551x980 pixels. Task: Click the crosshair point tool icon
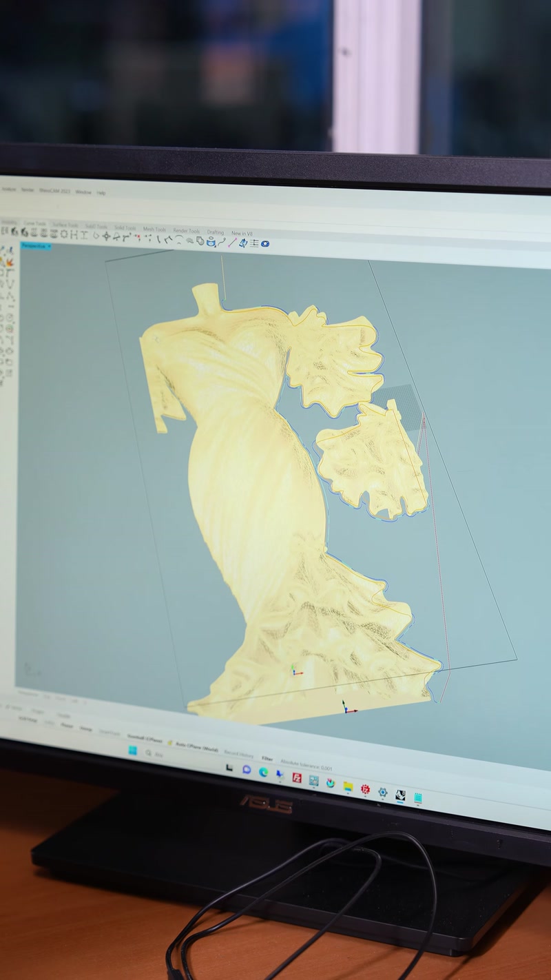click(x=107, y=236)
